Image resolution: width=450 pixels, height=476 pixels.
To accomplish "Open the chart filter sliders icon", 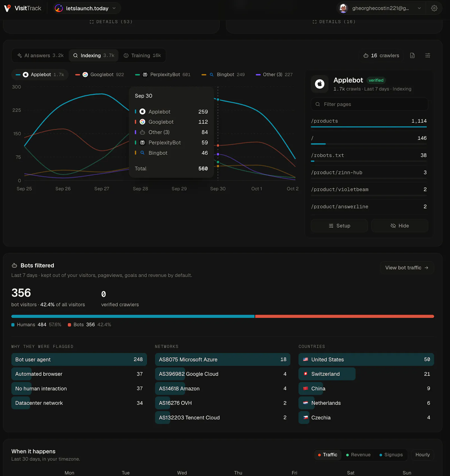I will 427,55.
